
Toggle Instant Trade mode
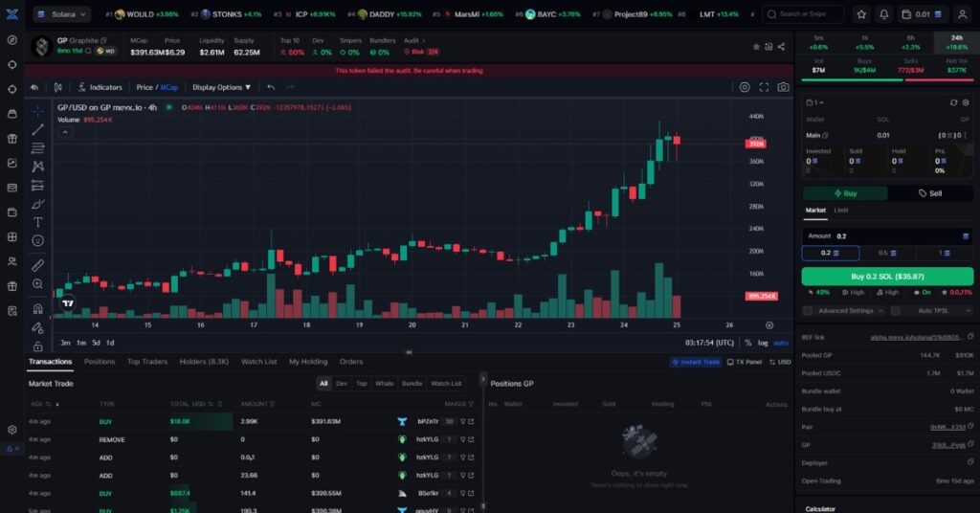pyautogui.click(x=696, y=362)
